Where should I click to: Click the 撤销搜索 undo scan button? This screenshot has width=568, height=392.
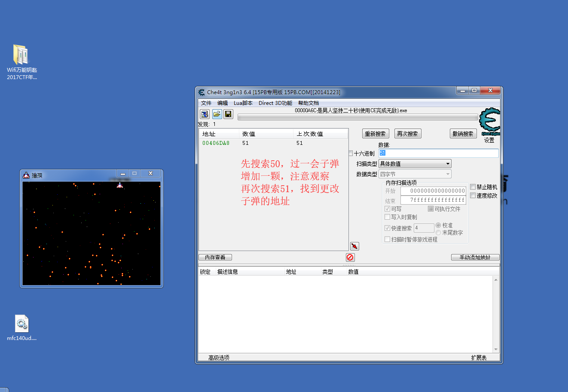463,134
